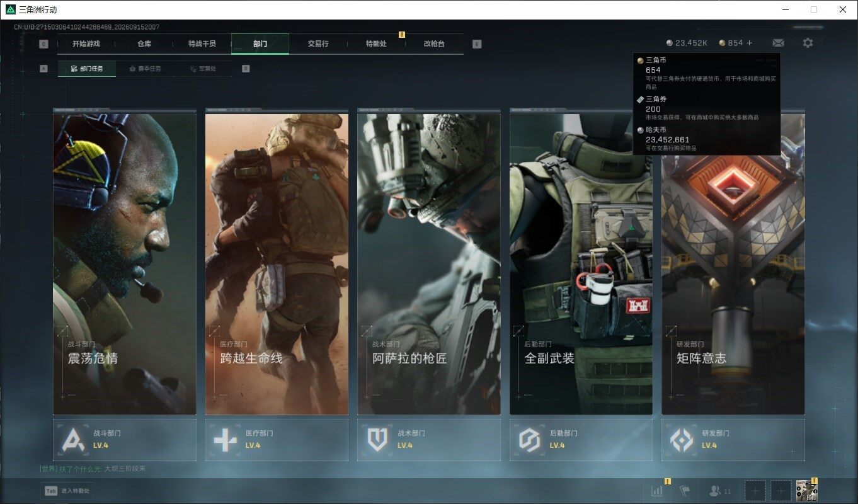Click the 进入特勤处 button
858x504 pixels.
67,491
